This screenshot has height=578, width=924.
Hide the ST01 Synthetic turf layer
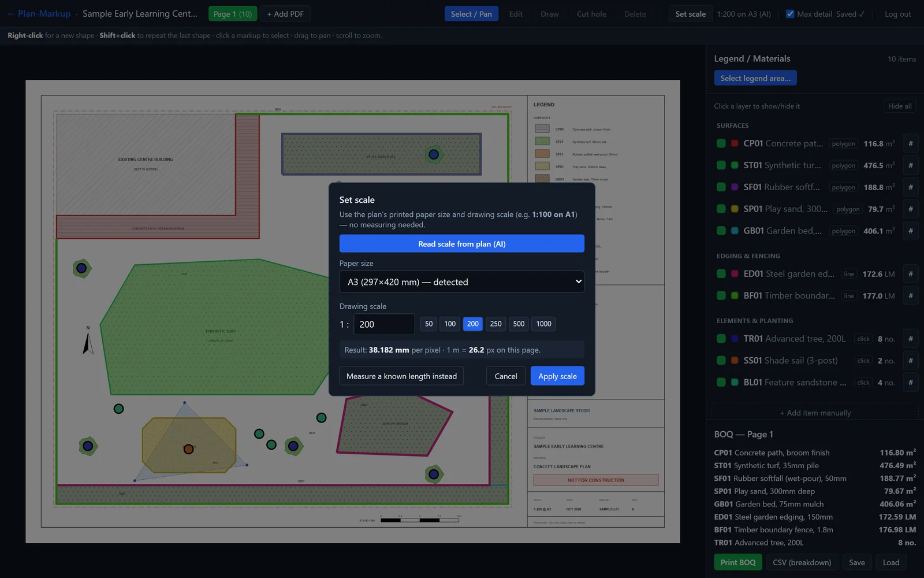[721, 165]
